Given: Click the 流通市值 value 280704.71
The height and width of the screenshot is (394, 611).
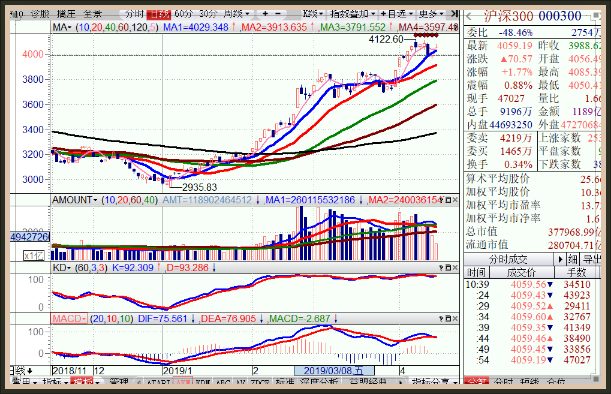Looking at the screenshot, I should click(x=571, y=245).
